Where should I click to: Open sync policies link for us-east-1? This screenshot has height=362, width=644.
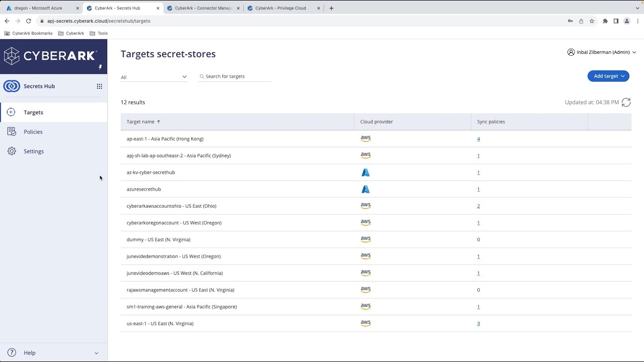tap(478, 324)
